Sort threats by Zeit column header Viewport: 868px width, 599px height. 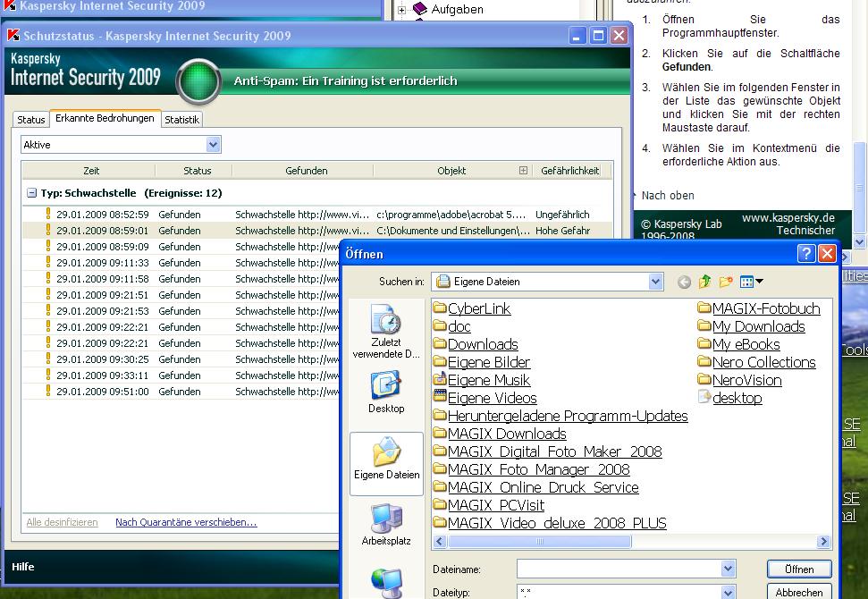click(91, 171)
